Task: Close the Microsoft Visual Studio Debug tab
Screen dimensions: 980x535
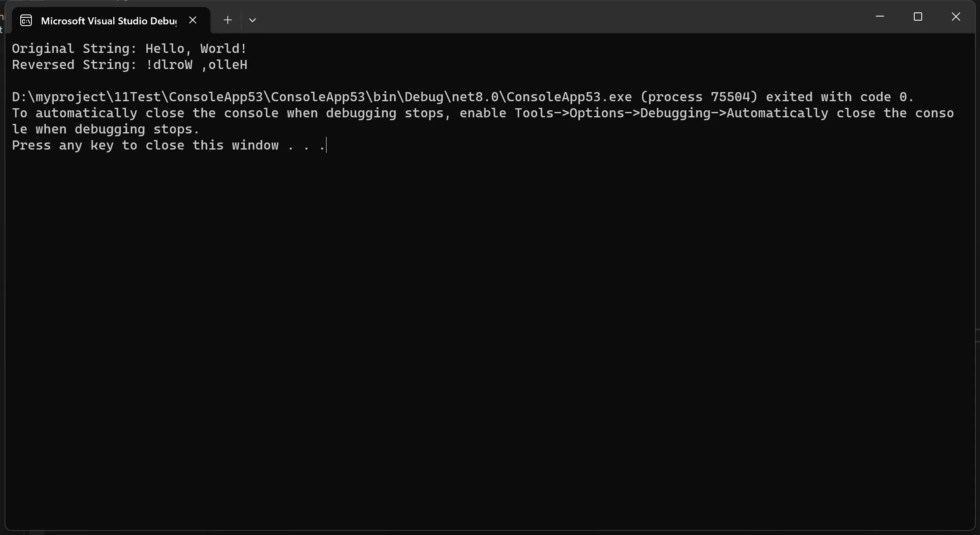Action: [193, 20]
